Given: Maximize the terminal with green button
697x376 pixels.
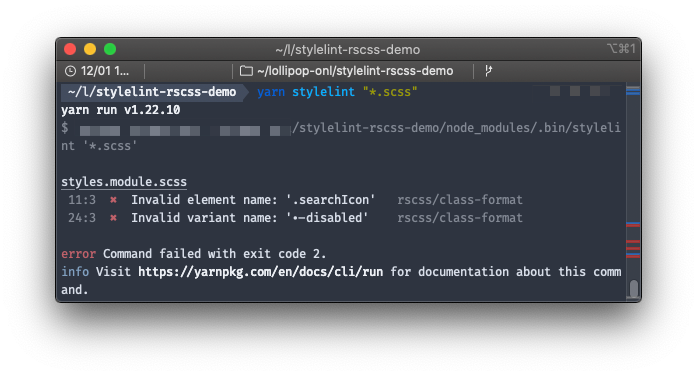Looking at the screenshot, I should coord(110,49).
